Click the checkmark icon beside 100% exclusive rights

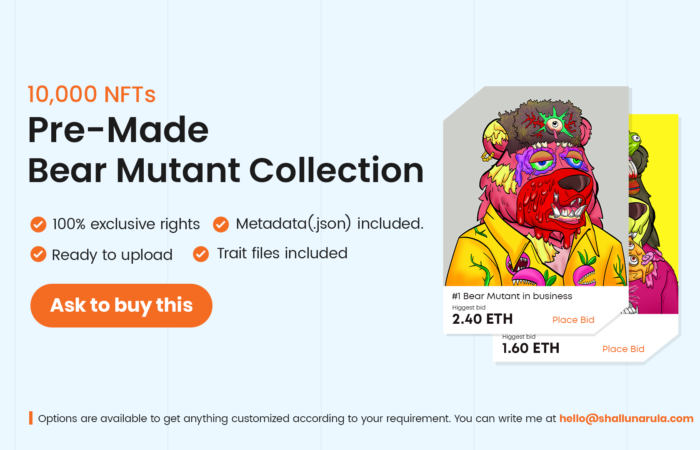click(x=38, y=224)
